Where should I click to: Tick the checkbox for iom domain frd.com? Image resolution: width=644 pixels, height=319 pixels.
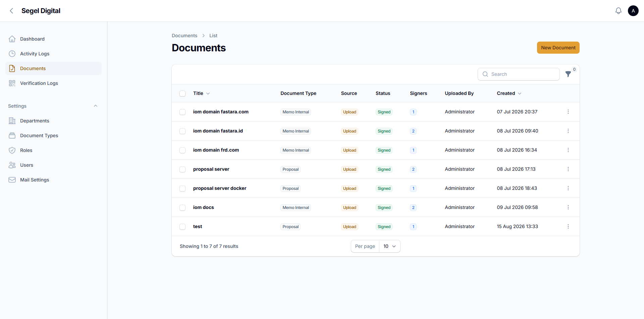(182, 150)
